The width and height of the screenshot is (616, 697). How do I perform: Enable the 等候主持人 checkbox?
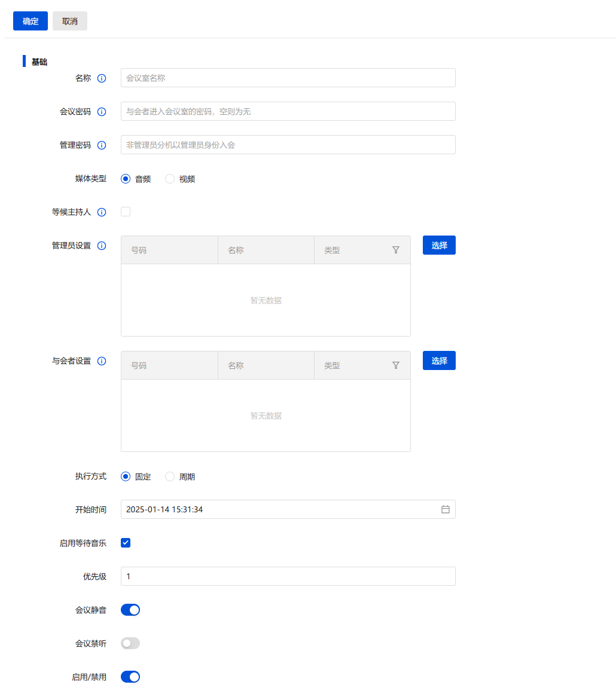(x=126, y=212)
